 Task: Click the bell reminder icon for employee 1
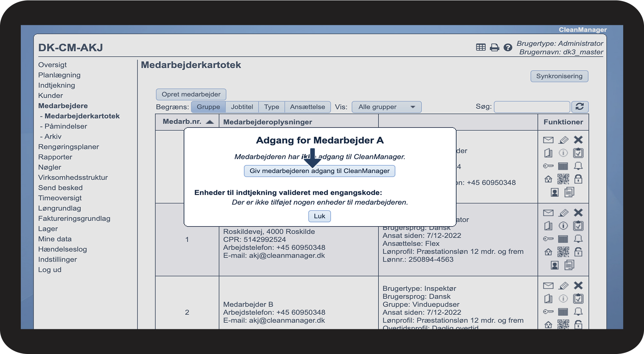578,239
